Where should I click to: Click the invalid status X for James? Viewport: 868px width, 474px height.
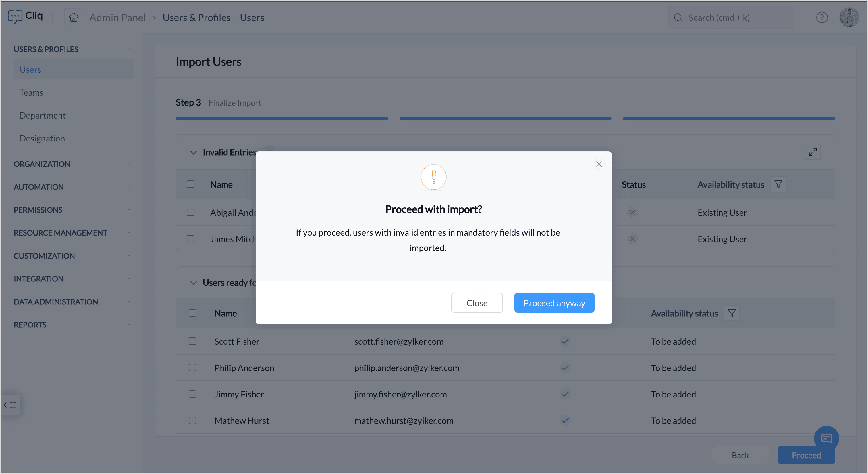point(632,239)
